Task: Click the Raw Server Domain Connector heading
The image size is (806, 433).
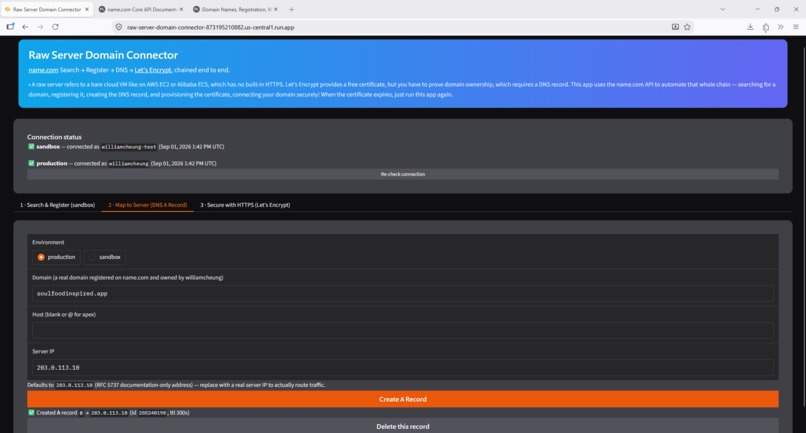Action: tap(103, 55)
